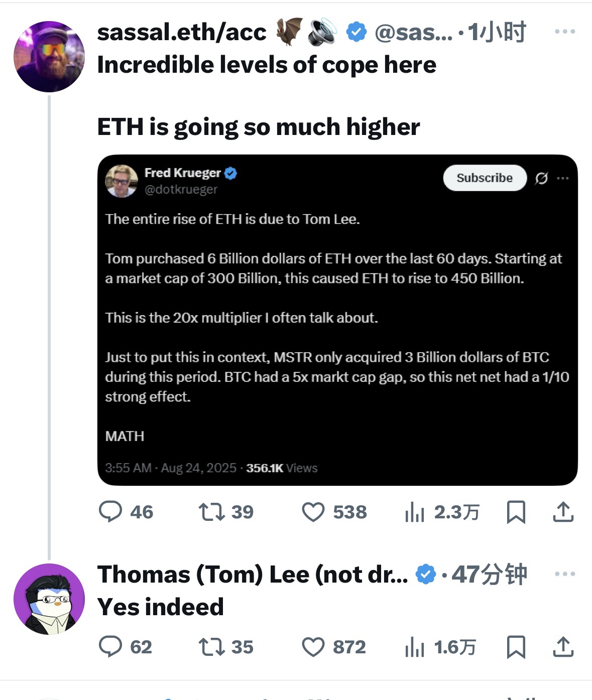
Task: Open more options for sassal.eth's post
Action: point(565,32)
